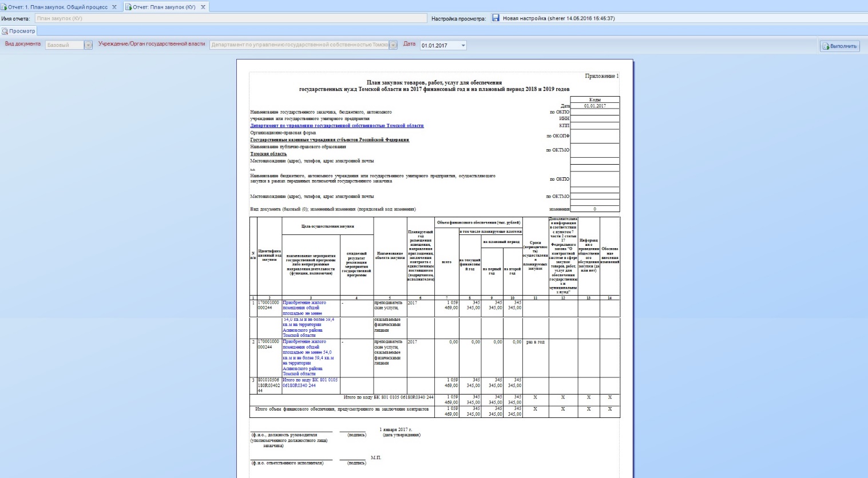Close the План закупок (КУ) report tab
Image resolution: width=868 pixels, height=478 pixels.
coord(203,7)
